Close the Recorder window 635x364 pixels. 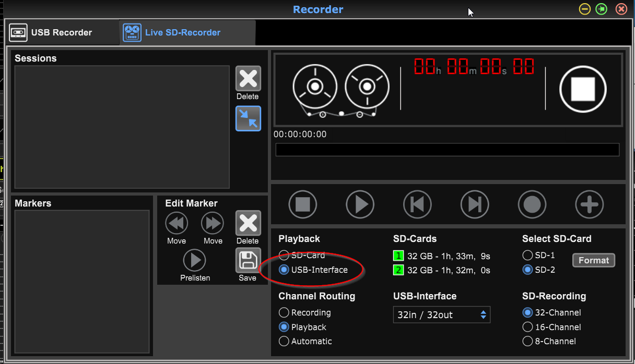pyautogui.click(x=621, y=9)
